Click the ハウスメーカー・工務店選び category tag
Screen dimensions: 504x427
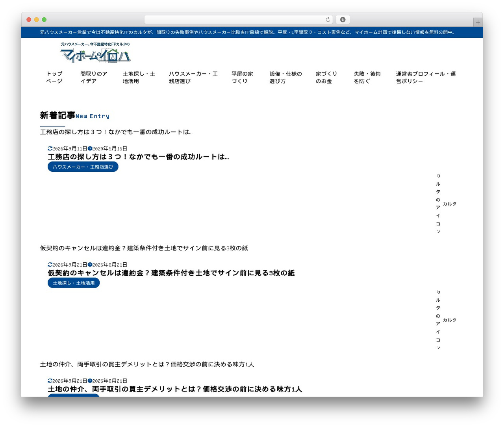(83, 167)
